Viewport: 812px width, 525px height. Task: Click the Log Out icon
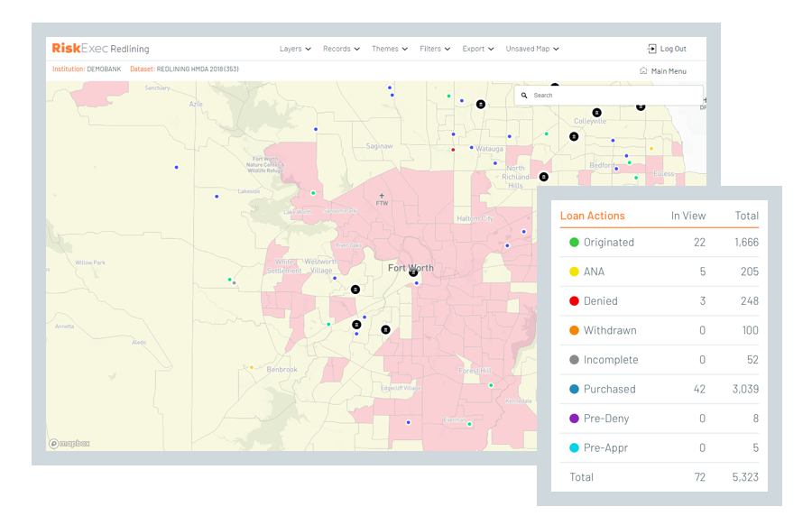pos(652,49)
